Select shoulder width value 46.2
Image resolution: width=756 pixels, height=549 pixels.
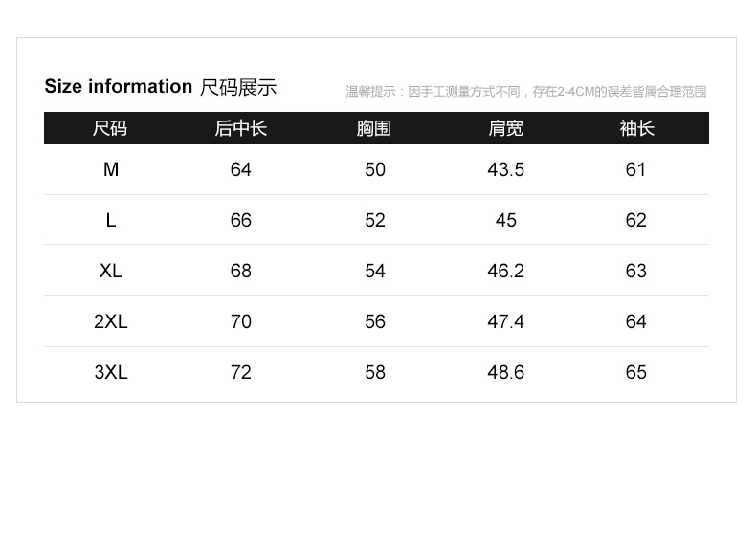click(506, 271)
